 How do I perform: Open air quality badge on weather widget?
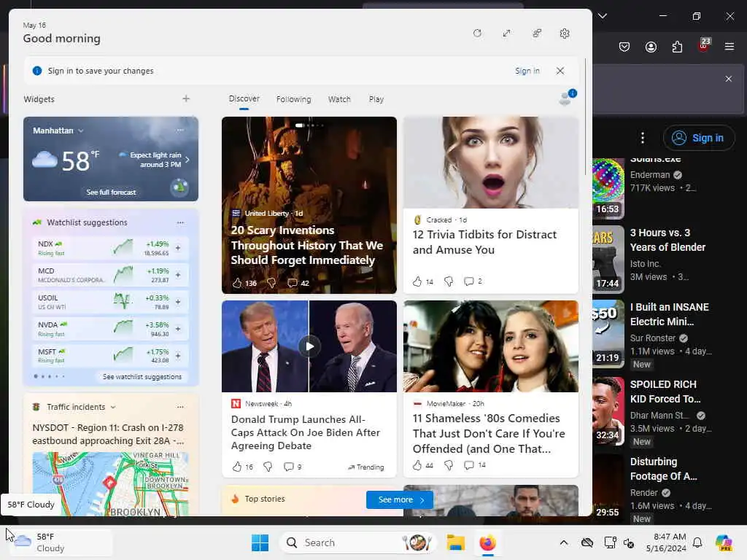tap(179, 187)
